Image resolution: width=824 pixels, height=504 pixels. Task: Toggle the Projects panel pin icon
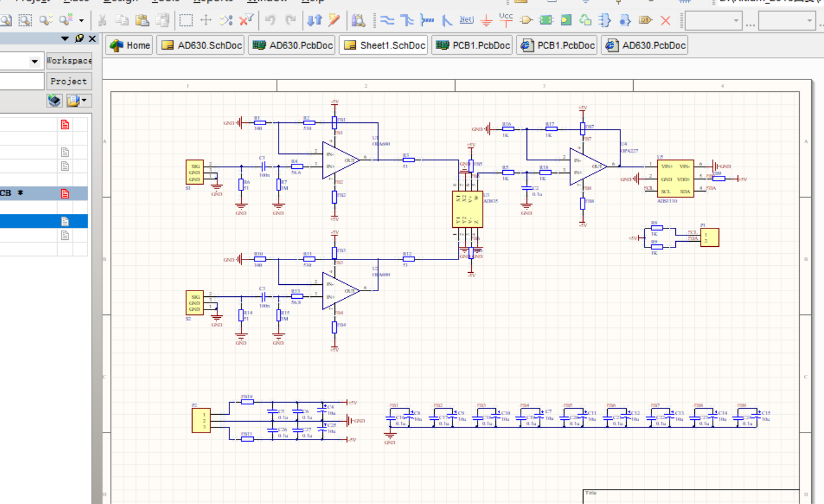coord(79,39)
